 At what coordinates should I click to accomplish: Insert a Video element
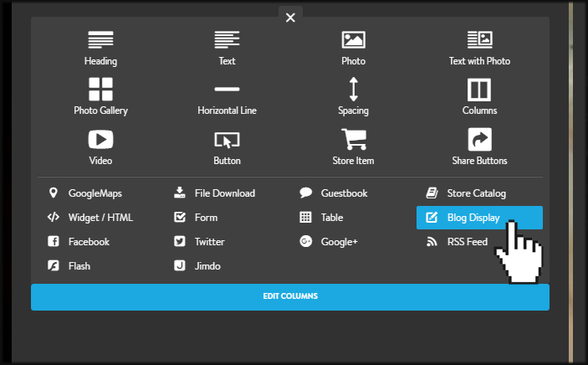tap(100, 147)
